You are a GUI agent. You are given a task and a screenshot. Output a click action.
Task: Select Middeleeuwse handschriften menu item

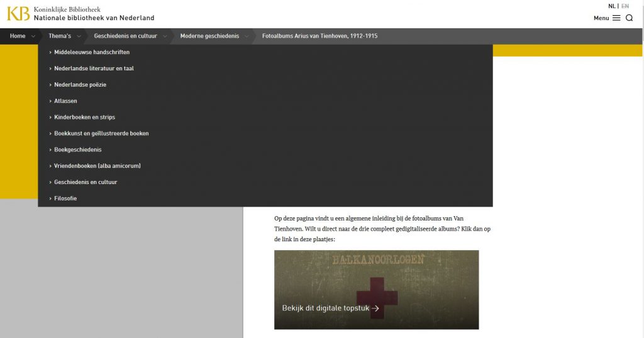click(92, 52)
